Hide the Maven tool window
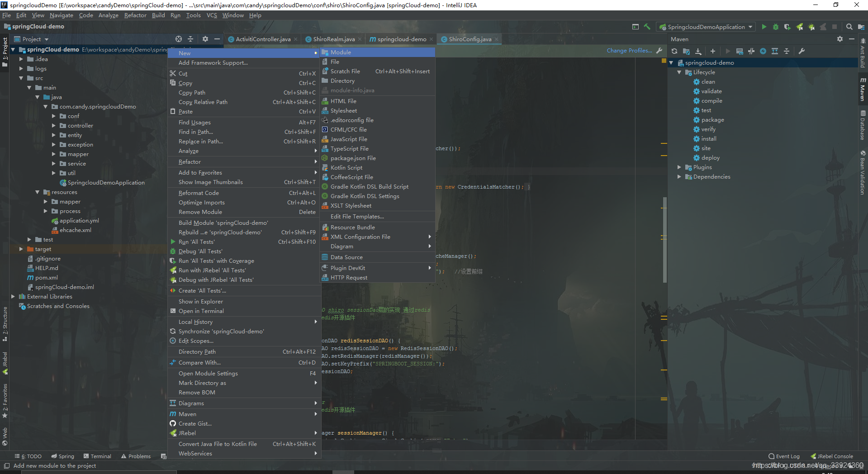Image resolution: width=868 pixels, height=474 pixels. click(852, 39)
